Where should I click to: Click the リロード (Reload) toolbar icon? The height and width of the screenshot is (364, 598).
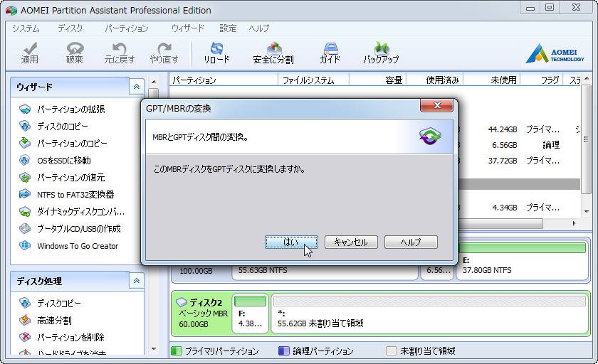[216, 48]
